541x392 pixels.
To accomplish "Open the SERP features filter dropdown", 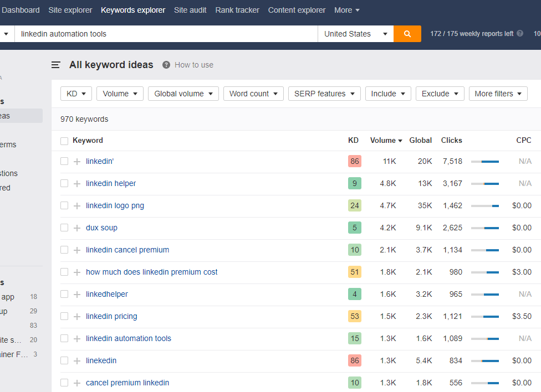I will click(324, 94).
